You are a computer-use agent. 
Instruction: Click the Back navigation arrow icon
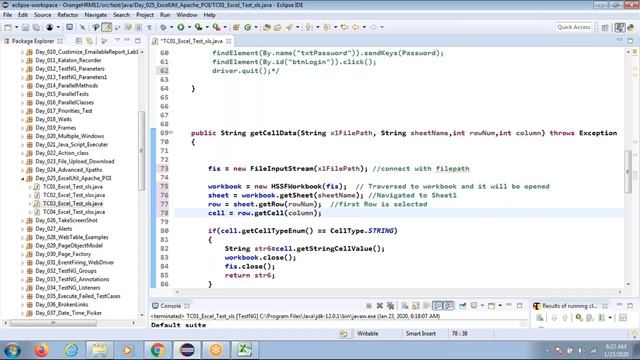(x=356, y=27)
